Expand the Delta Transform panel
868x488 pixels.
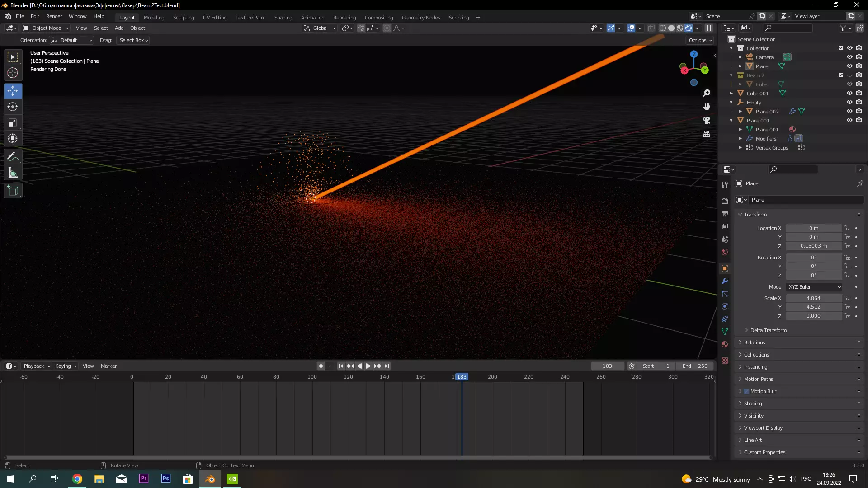click(x=768, y=330)
